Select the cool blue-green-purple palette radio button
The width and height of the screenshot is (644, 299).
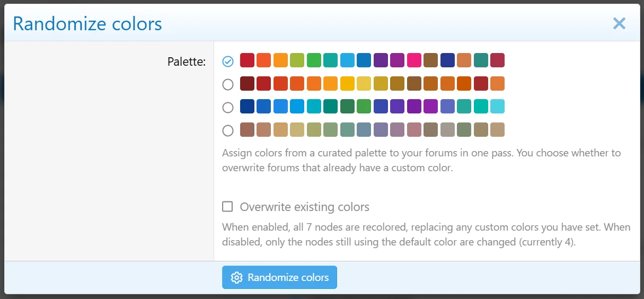click(x=228, y=108)
